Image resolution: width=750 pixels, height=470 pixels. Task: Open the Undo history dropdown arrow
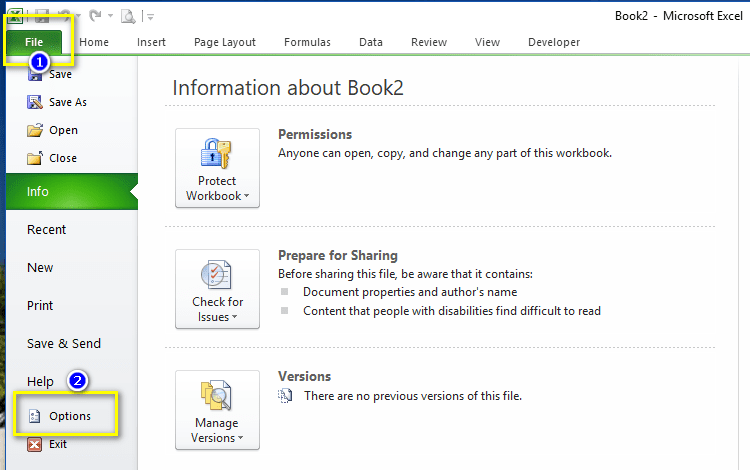coord(78,16)
